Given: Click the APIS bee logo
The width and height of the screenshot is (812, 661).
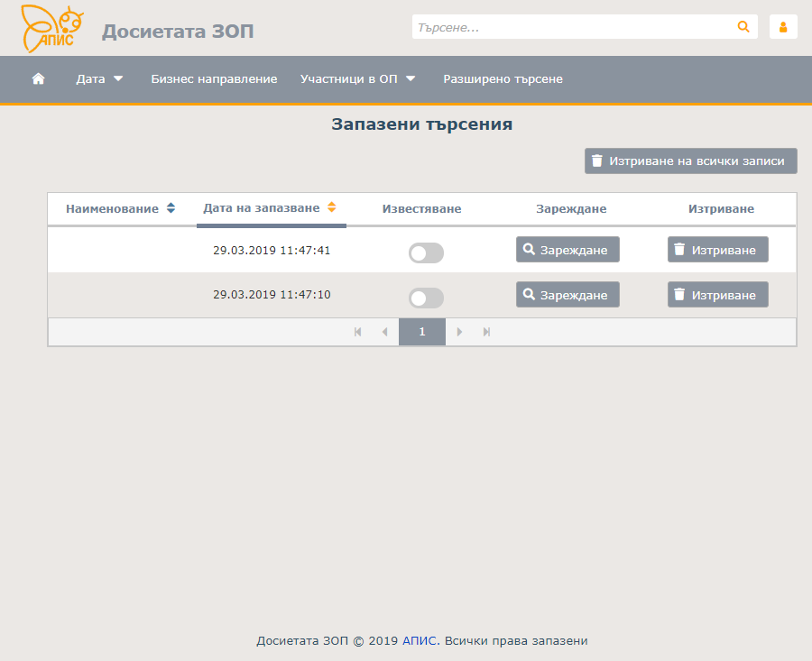Looking at the screenshot, I should pos(52,29).
